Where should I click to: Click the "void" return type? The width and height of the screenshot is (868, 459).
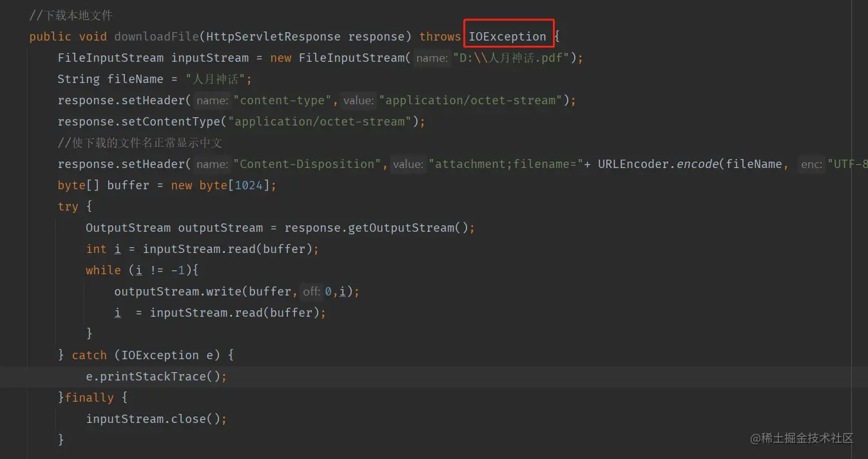pyautogui.click(x=93, y=37)
